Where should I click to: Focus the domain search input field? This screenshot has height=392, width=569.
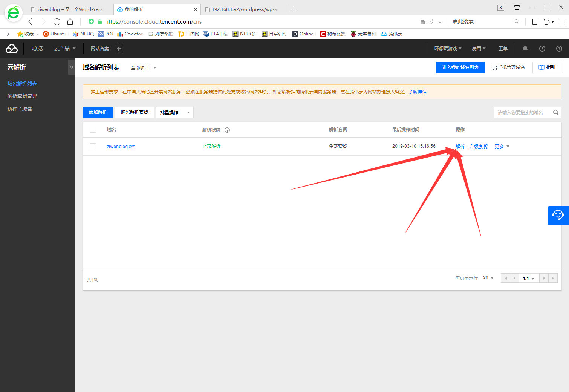point(523,112)
